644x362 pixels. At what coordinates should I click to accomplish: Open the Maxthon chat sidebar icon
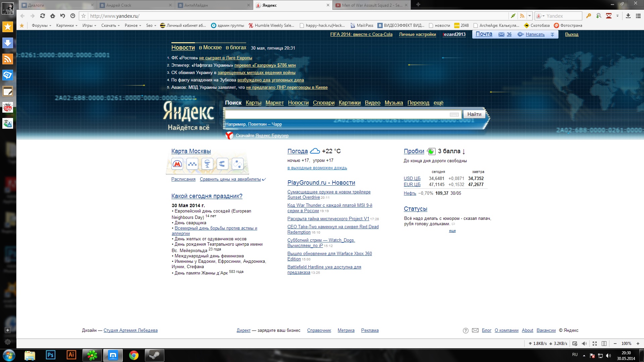(x=8, y=75)
